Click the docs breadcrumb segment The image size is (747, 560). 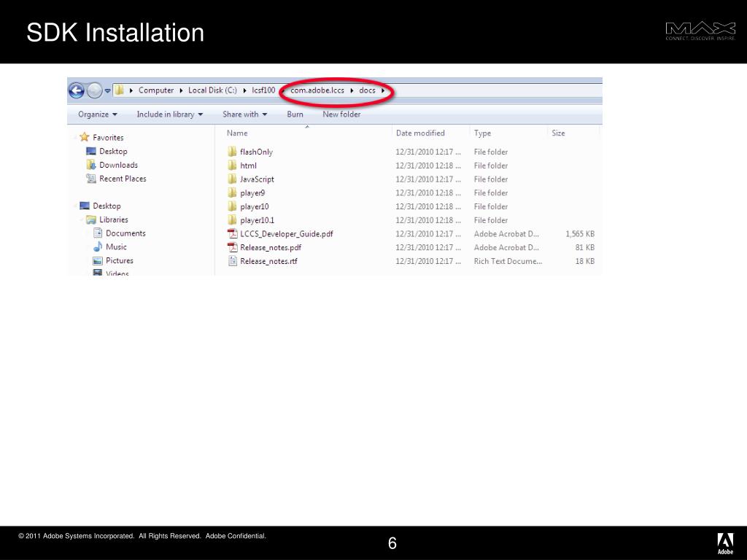[368, 90]
